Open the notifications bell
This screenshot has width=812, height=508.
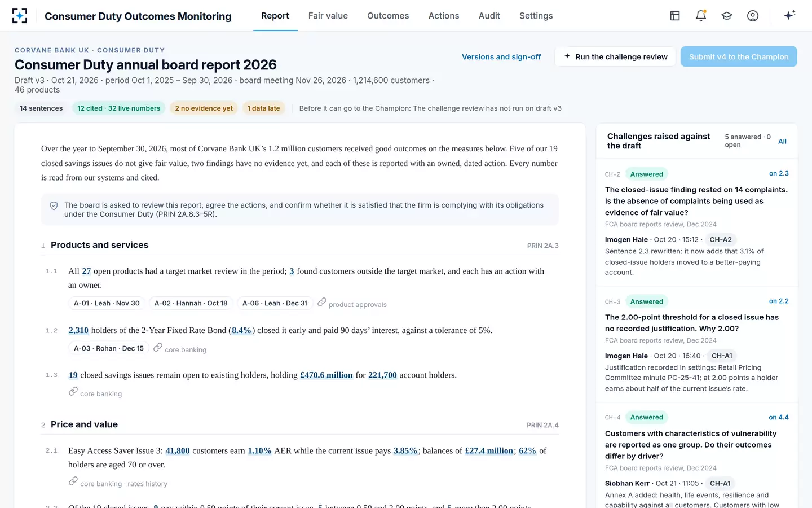(701, 16)
